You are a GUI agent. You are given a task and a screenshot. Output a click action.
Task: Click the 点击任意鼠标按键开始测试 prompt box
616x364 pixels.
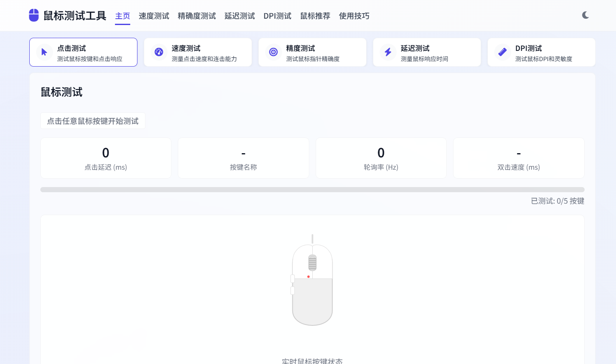click(x=93, y=121)
